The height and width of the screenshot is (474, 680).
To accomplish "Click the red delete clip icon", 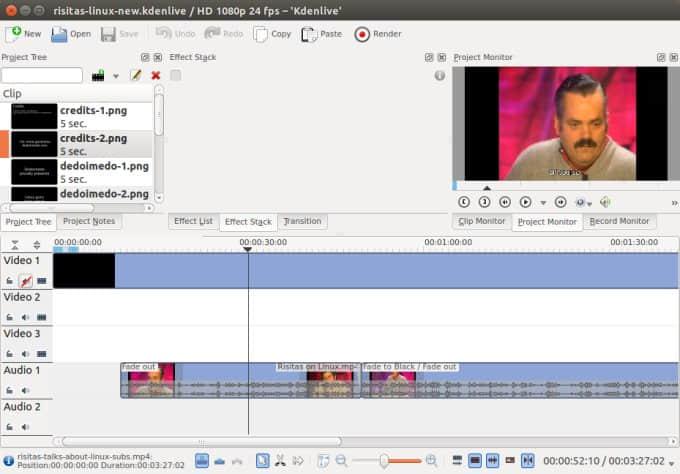I will click(x=155, y=76).
